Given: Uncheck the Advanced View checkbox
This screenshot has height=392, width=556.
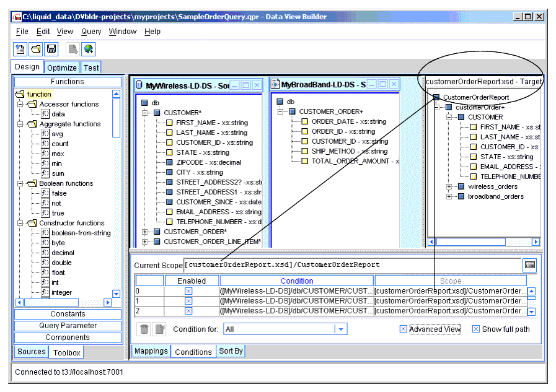Looking at the screenshot, I should (x=403, y=329).
